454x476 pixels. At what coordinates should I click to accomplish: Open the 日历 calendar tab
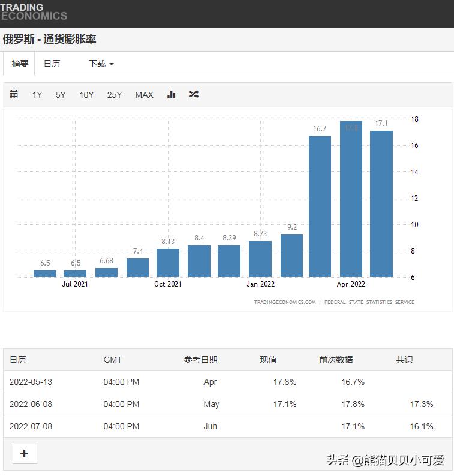pos(52,64)
